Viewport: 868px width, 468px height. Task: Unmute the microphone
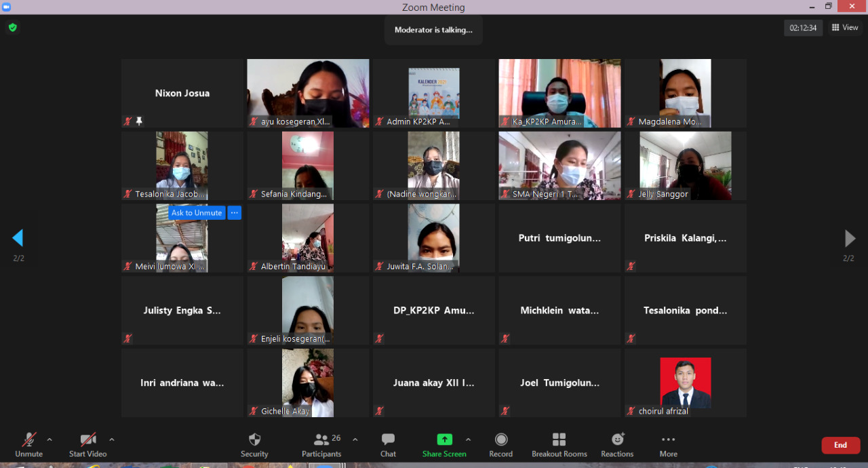point(28,445)
